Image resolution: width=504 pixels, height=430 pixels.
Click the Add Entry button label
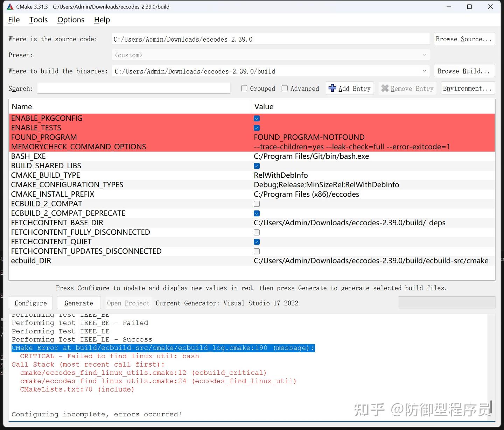[354, 89]
